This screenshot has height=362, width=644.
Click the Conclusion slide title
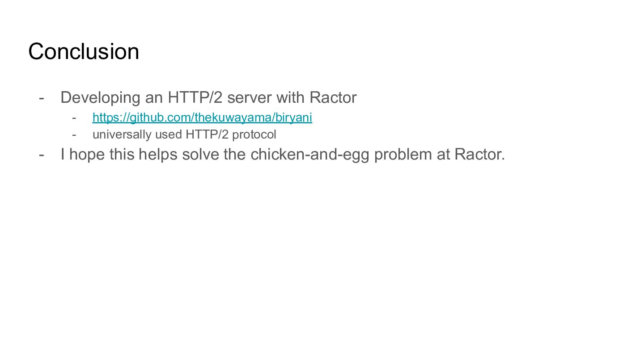84,51
